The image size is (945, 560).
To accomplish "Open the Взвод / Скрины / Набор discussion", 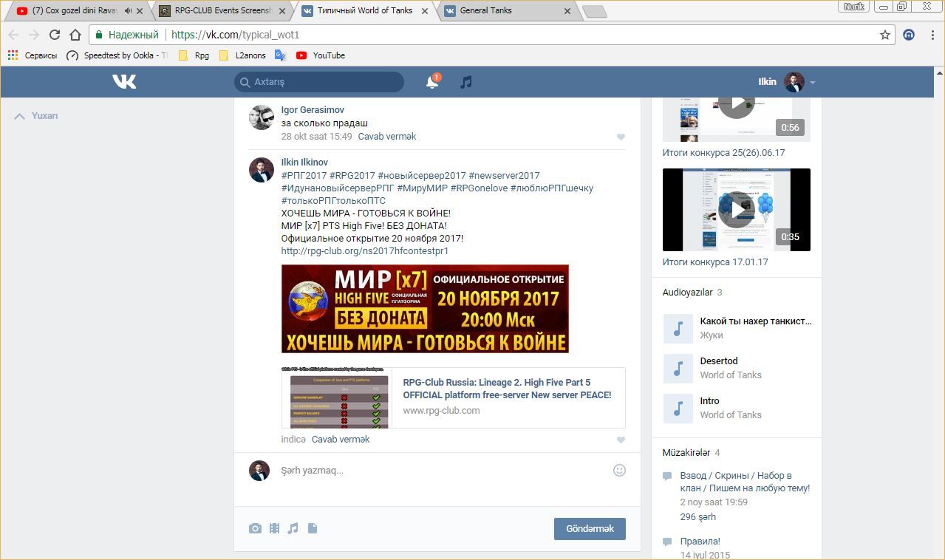I will [745, 482].
